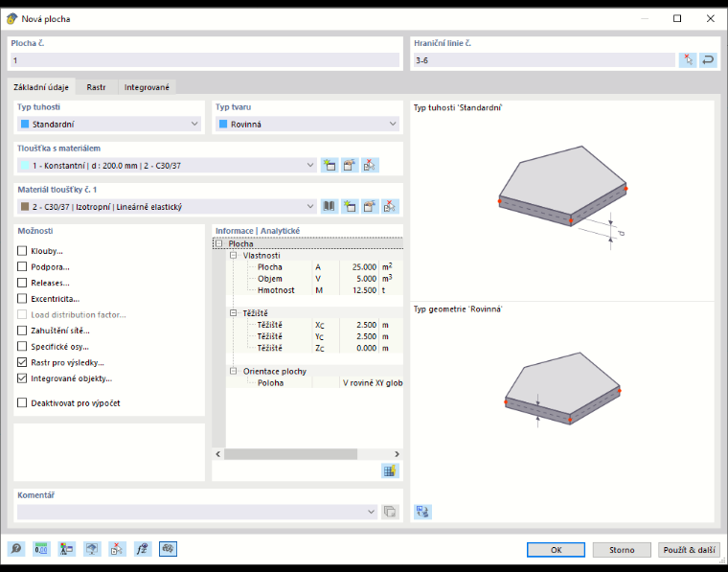Select thickness from model icon in Tloušťka row
728x572 pixels.
coord(370,166)
